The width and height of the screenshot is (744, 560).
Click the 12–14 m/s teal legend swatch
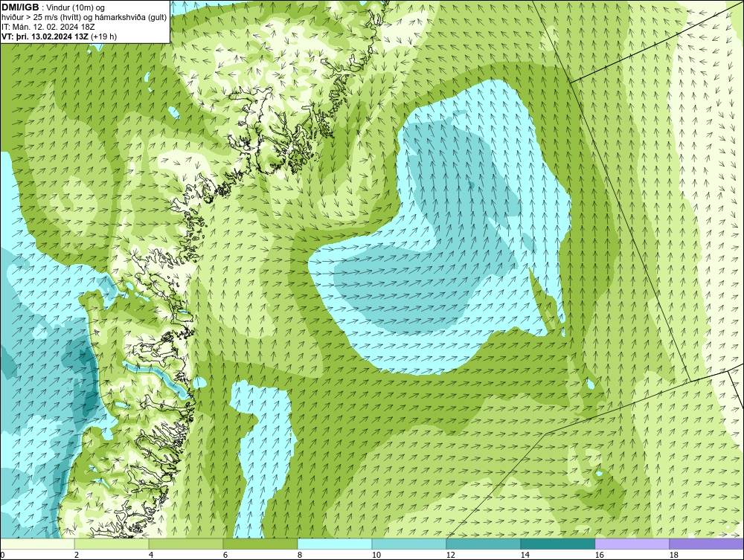click(483, 544)
